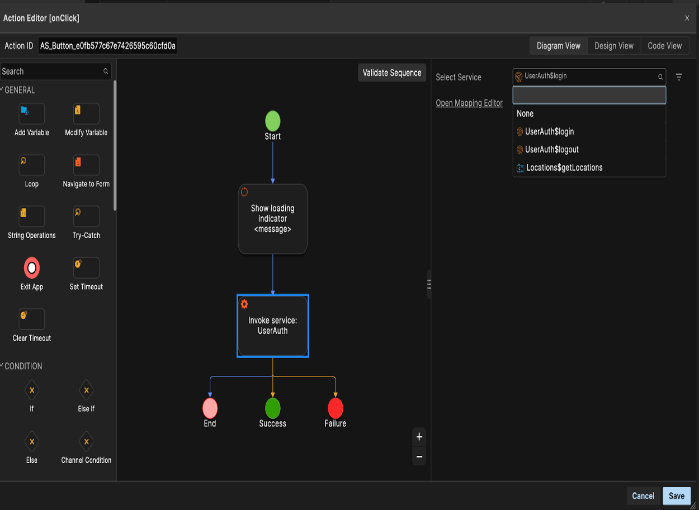700x510 pixels.
Task: Pick the If condition icon
Action: point(32,391)
